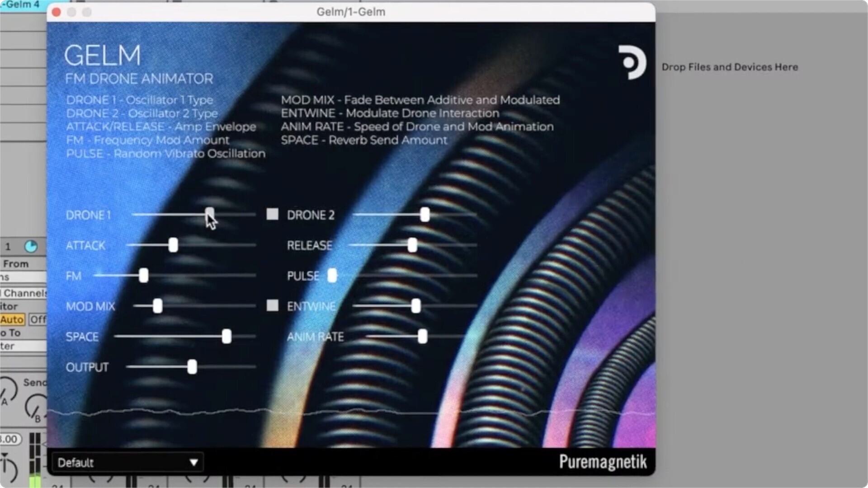The width and height of the screenshot is (868, 488).
Task: Click the ANIM RATE slider handle
Action: pos(423,336)
